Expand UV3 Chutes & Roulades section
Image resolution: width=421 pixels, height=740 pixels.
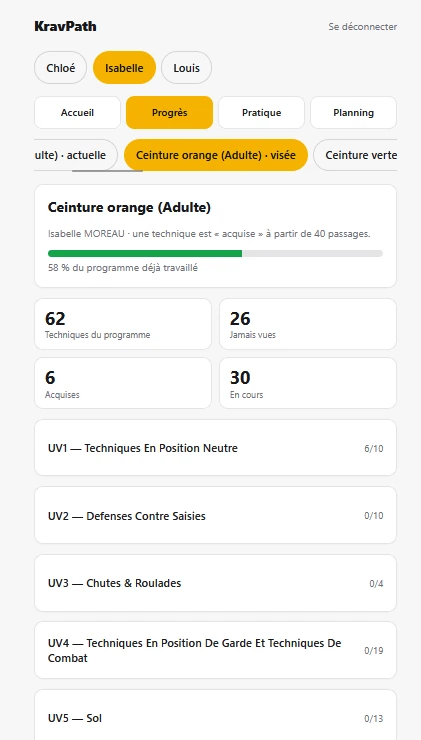tap(215, 583)
